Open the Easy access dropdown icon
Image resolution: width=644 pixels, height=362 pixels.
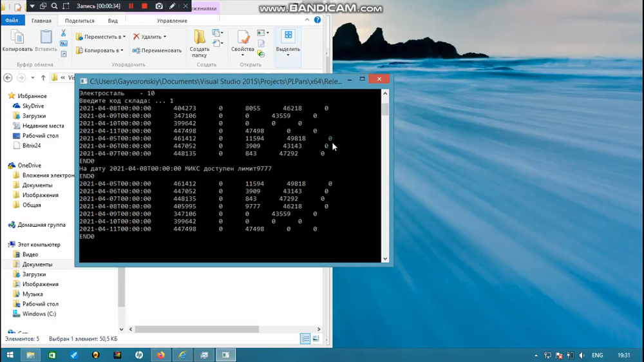pos(217,43)
